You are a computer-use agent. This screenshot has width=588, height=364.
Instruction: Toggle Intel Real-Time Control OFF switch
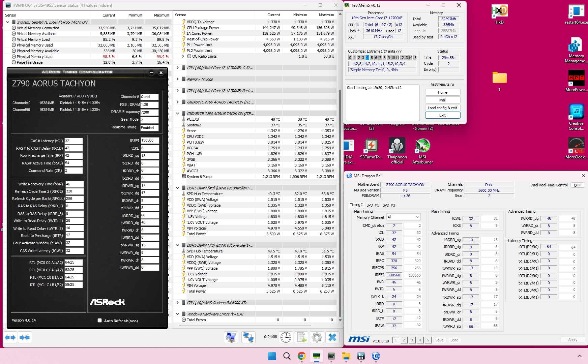577,185
